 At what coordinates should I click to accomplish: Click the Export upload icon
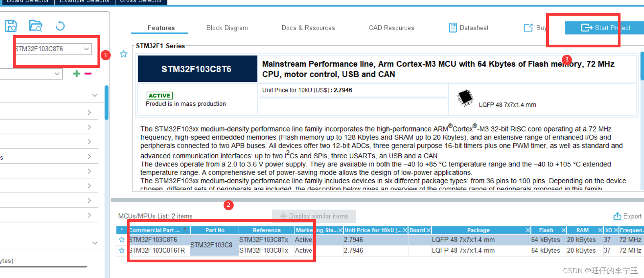pos(617,216)
